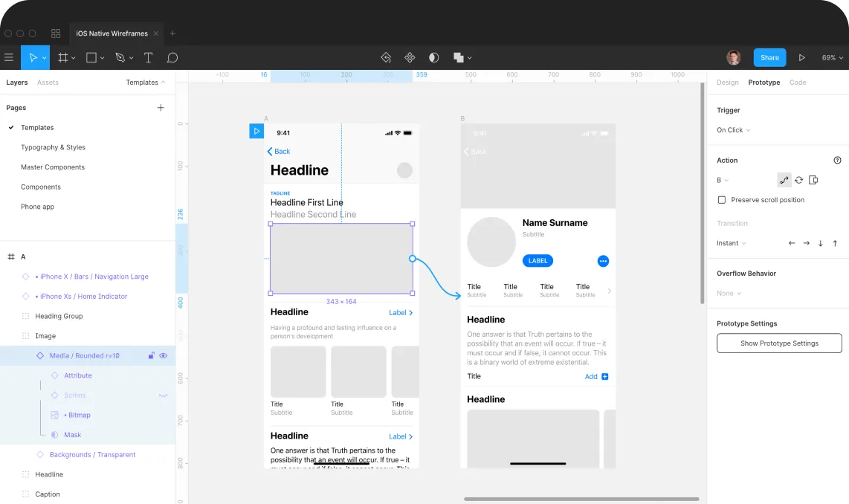The image size is (849, 504).
Task: Toggle visibility of Media / Rounded layer
Action: click(164, 355)
